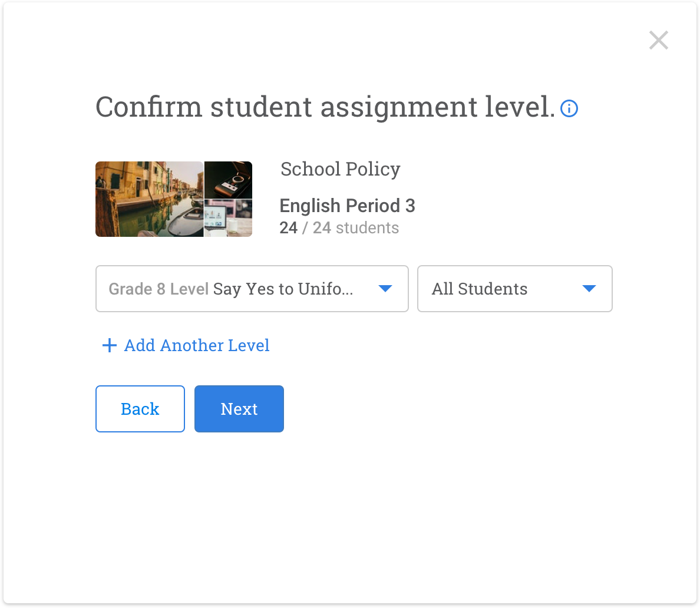
Task: Click the All Students label text
Action: coord(480,289)
